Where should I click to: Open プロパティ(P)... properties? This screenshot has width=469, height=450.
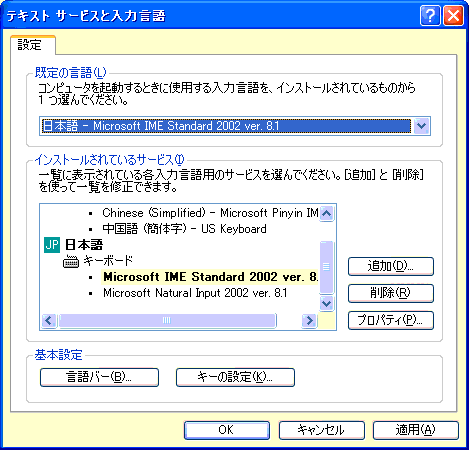tap(391, 320)
